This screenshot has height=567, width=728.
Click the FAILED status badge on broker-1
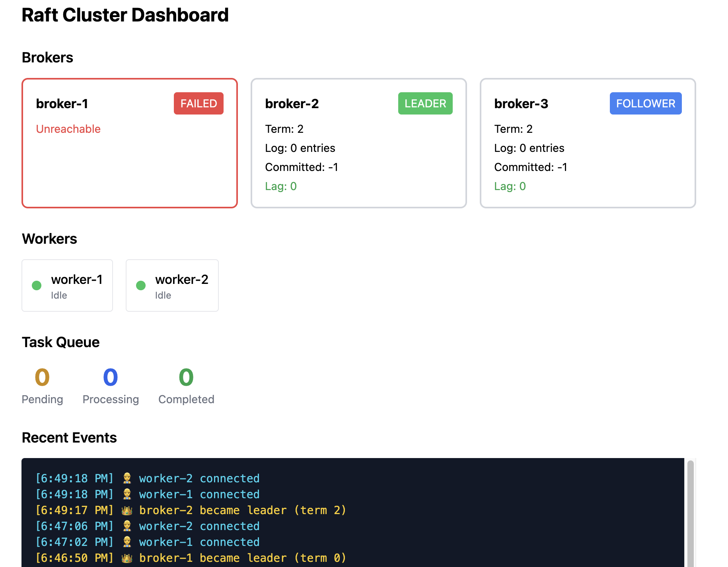[198, 103]
